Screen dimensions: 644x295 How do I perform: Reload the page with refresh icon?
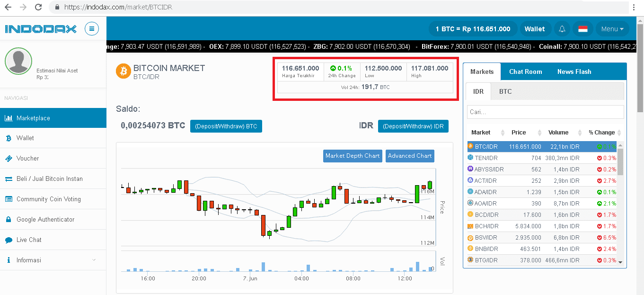[39, 7]
